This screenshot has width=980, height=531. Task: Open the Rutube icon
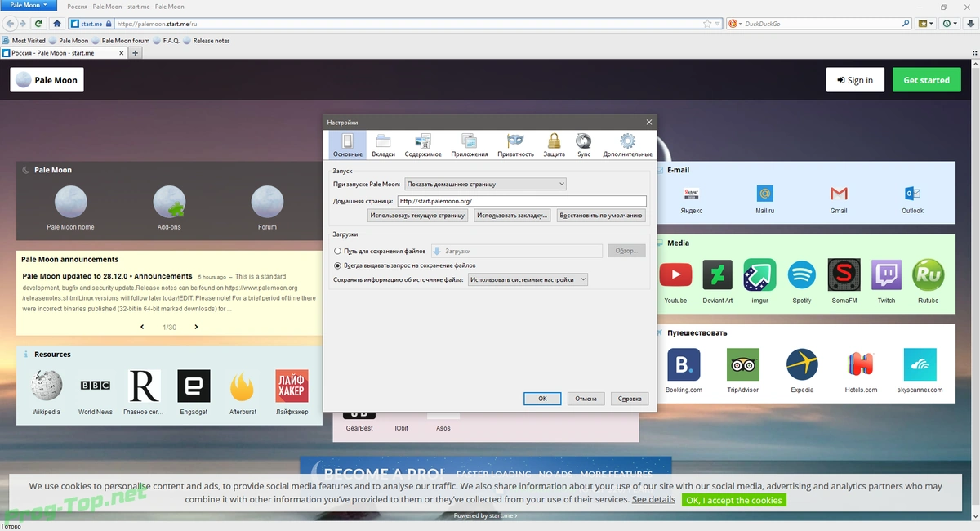[x=929, y=275]
